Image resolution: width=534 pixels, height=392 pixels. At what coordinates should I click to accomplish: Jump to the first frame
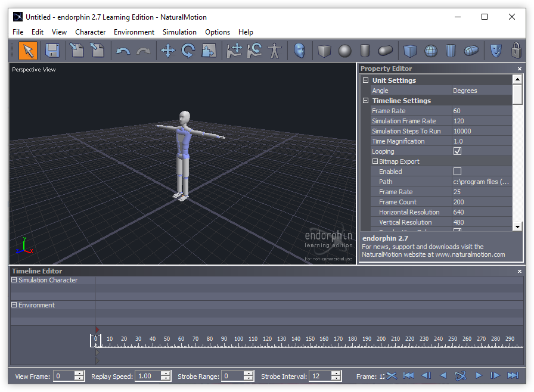pos(408,376)
